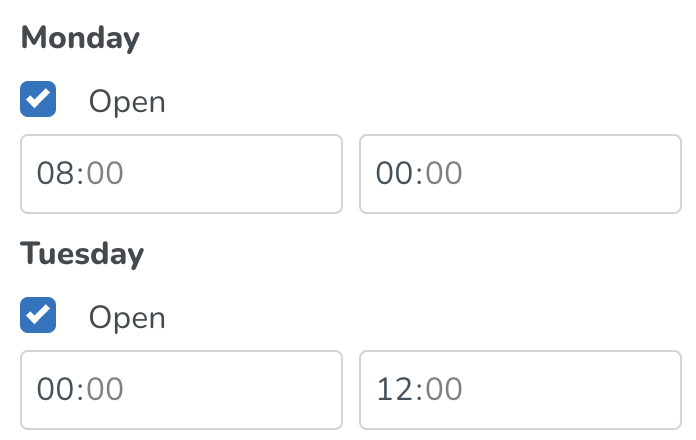Click the Open label under Tuesday
Image resolution: width=696 pixels, height=440 pixels.
pos(127,317)
